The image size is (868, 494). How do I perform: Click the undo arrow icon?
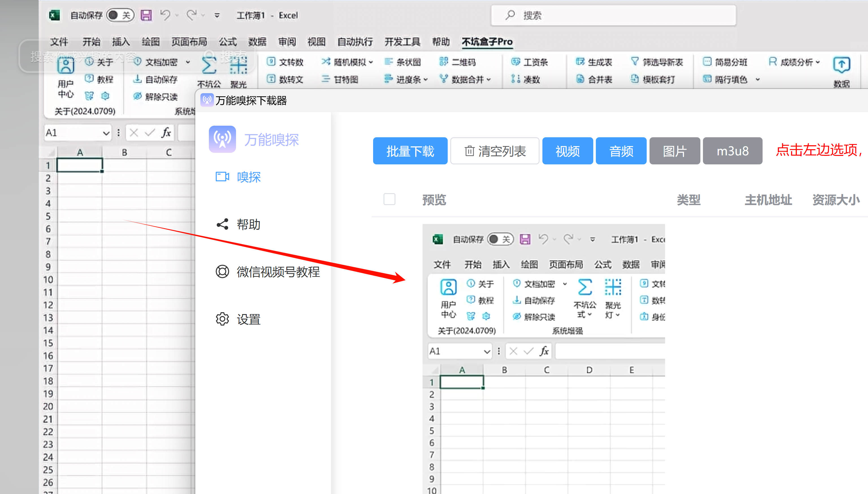click(x=165, y=15)
